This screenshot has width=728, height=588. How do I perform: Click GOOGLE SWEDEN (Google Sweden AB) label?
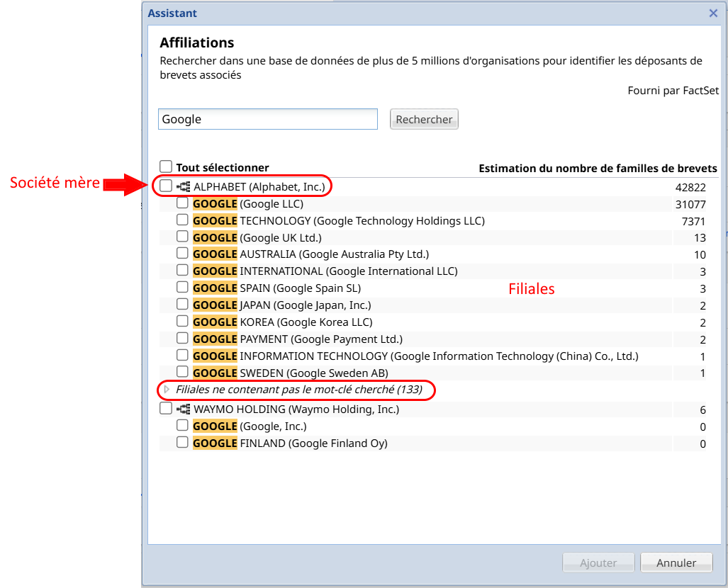(291, 373)
